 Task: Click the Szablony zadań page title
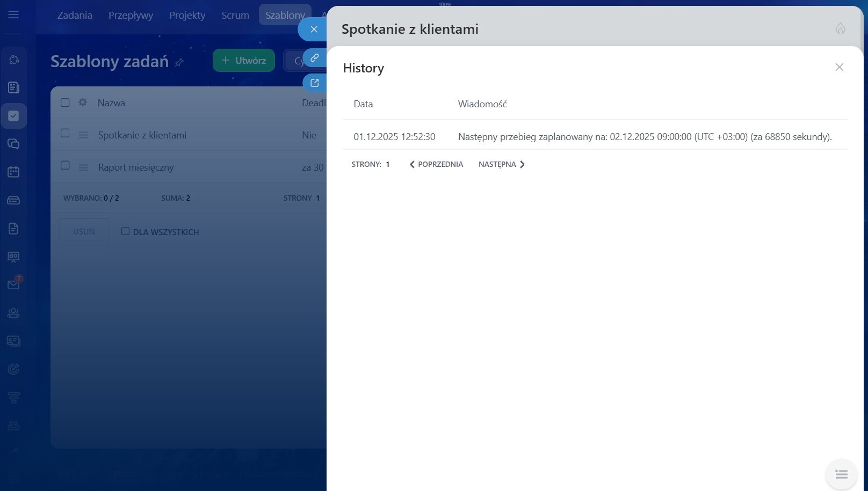click(110, 61)
